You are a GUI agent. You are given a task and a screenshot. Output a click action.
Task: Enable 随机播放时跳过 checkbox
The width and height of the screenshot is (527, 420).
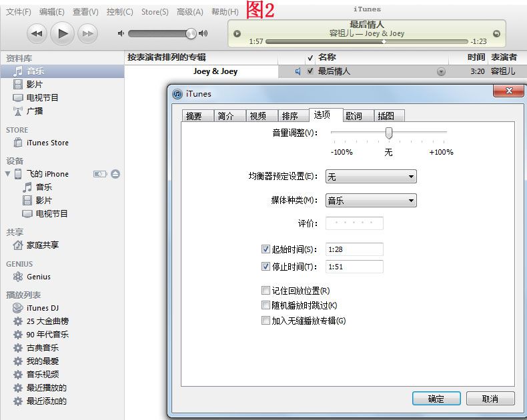[266, 305]
